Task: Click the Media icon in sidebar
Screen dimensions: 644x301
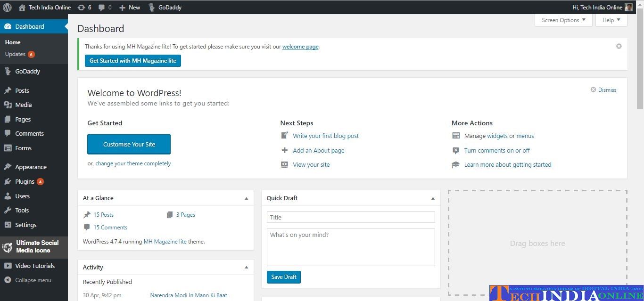Action: pyautogui.click(x=8, y=105)
